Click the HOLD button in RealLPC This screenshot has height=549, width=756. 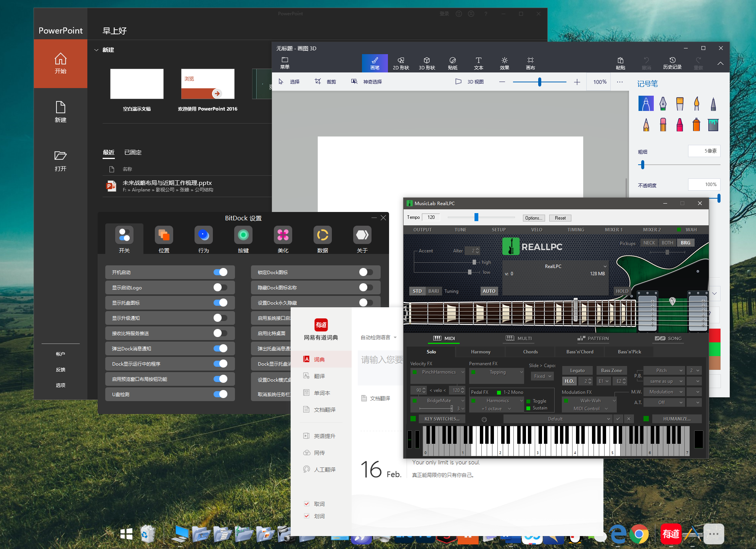(622, 291)
